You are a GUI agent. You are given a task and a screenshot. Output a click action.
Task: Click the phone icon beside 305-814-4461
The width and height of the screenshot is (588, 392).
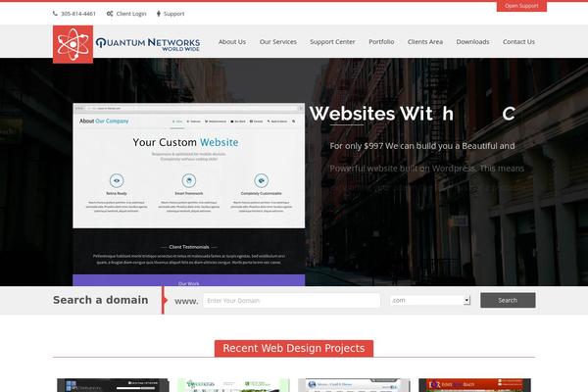[55, 14]
